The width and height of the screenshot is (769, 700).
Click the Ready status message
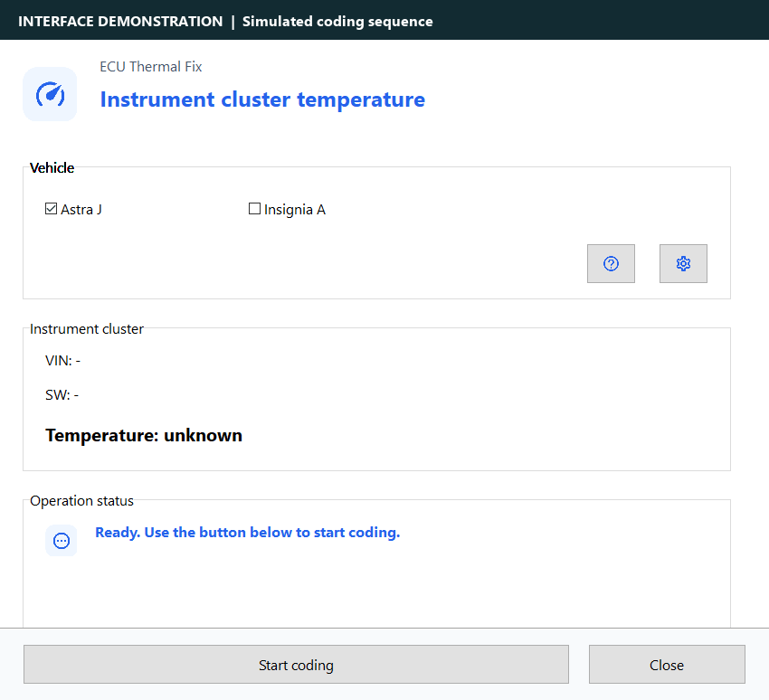pos(248,533)
